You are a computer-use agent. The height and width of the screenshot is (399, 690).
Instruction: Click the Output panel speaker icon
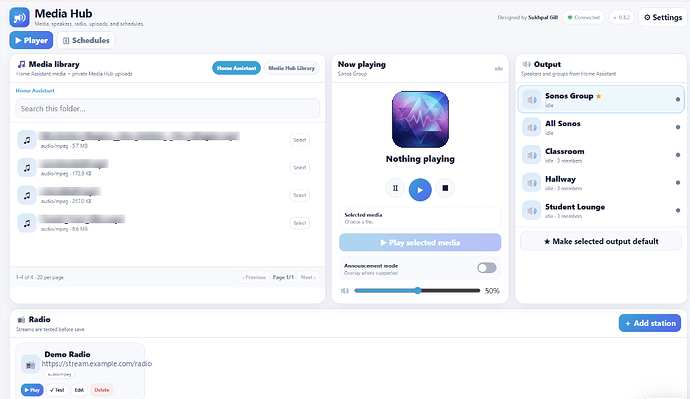pos(526,64)
